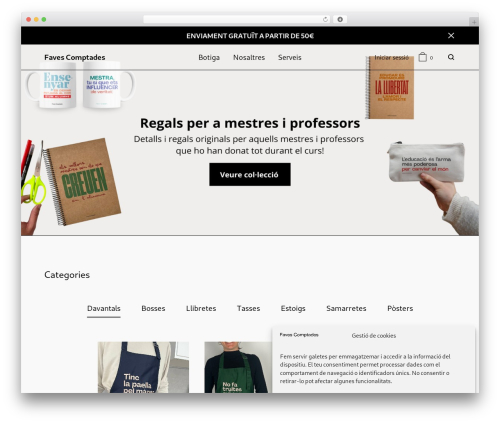500x423 pixels.
Task: Click the hero heading Regals per a mestres
Action: [250, 123]
